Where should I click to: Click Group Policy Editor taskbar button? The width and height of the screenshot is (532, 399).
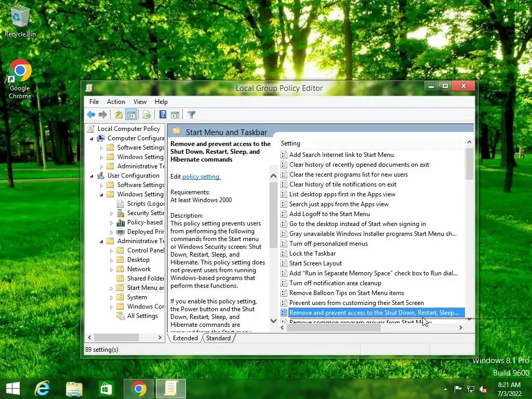[x=171, y=389]
